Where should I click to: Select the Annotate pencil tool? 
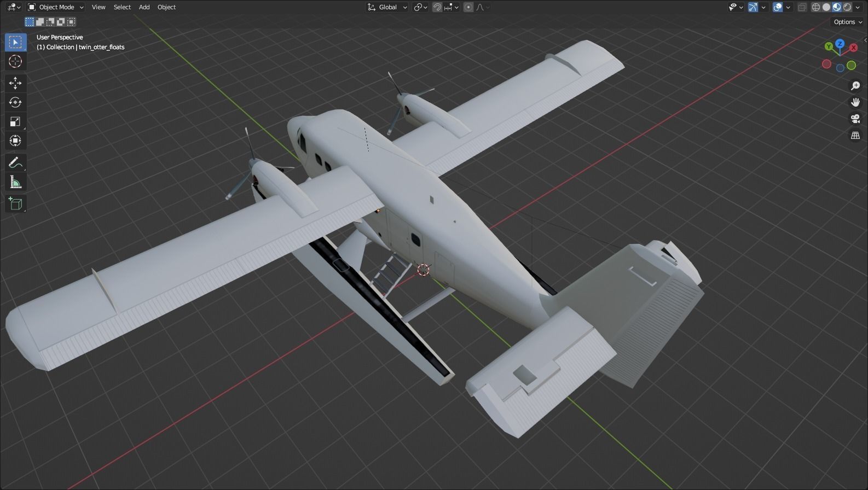click(15, 162)
